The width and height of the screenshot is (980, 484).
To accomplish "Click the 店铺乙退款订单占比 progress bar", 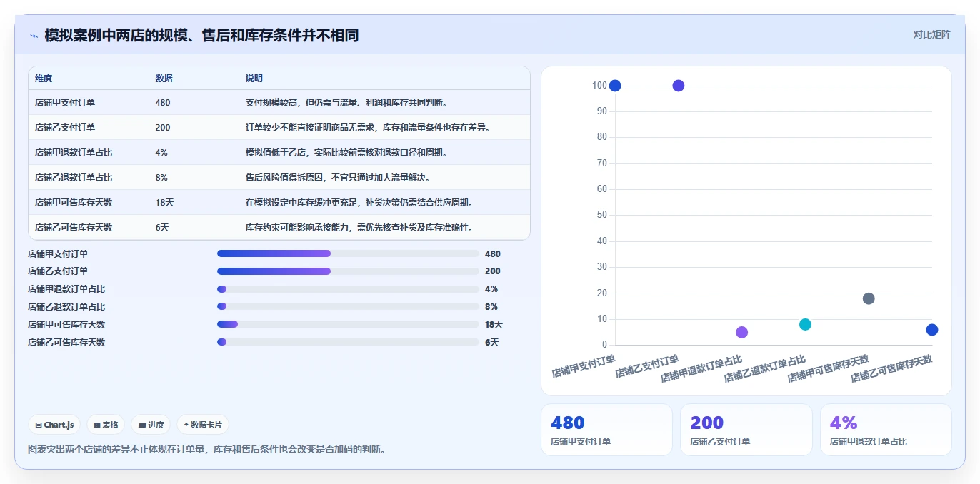I will [x=348, y=306].
